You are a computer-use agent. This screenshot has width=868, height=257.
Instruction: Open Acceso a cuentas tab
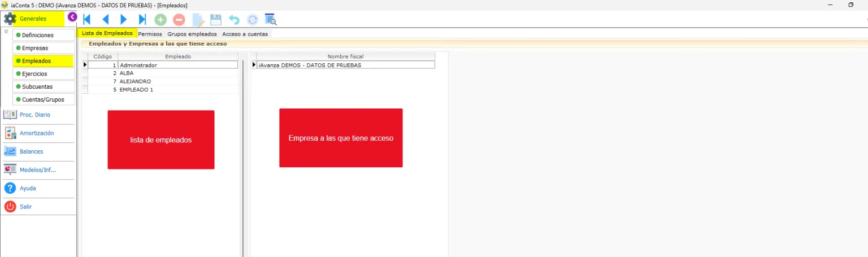point(245,34)
